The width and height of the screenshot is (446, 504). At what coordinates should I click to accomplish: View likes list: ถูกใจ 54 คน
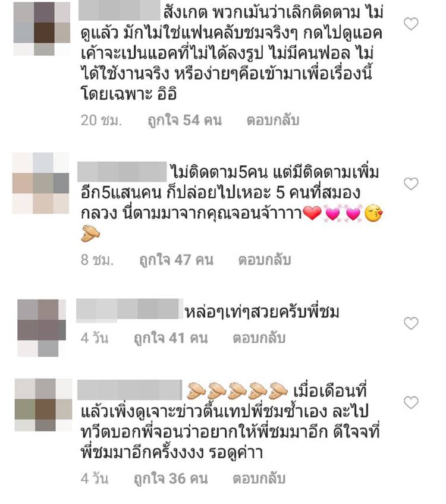[x=185, y=120]
